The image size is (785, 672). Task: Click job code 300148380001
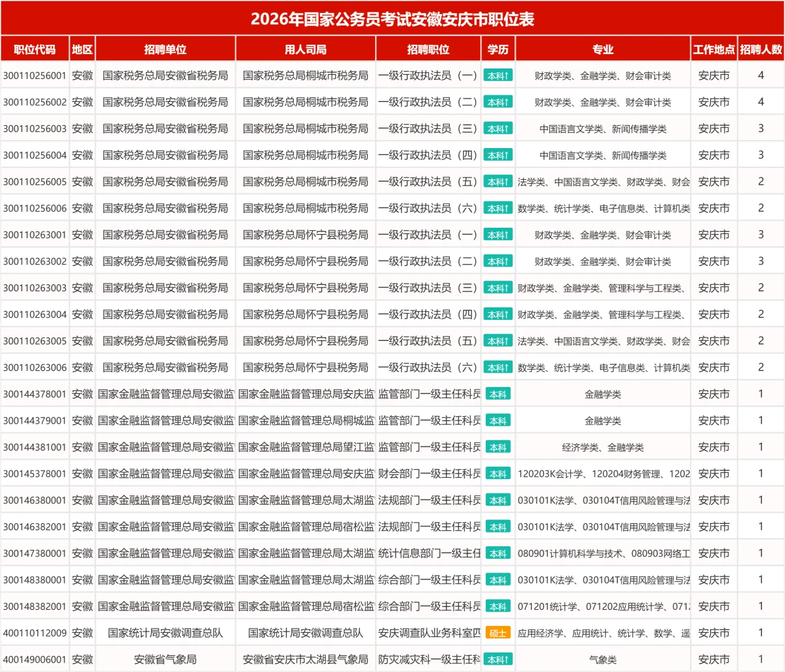[x=35, y=580]
